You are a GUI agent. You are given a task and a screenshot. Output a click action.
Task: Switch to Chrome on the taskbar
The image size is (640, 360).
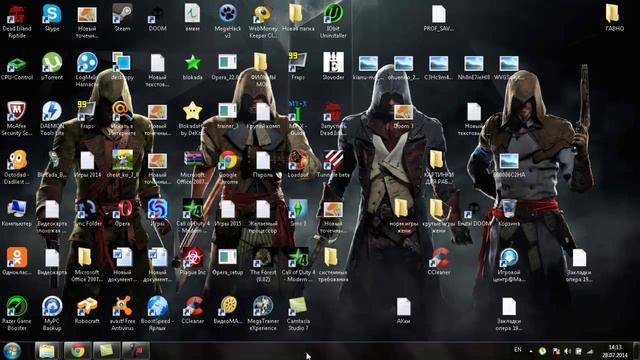[78, 351]
